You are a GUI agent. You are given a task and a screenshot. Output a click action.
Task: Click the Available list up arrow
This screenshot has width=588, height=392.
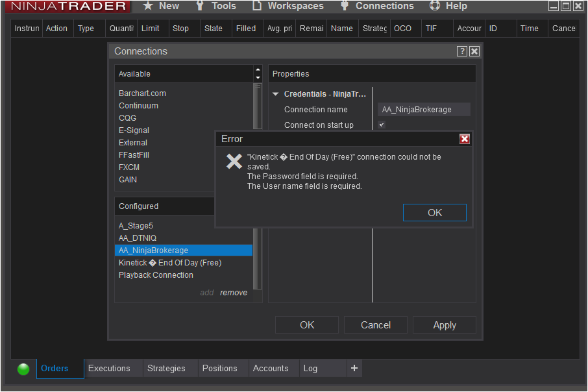(x=258, y=70)
